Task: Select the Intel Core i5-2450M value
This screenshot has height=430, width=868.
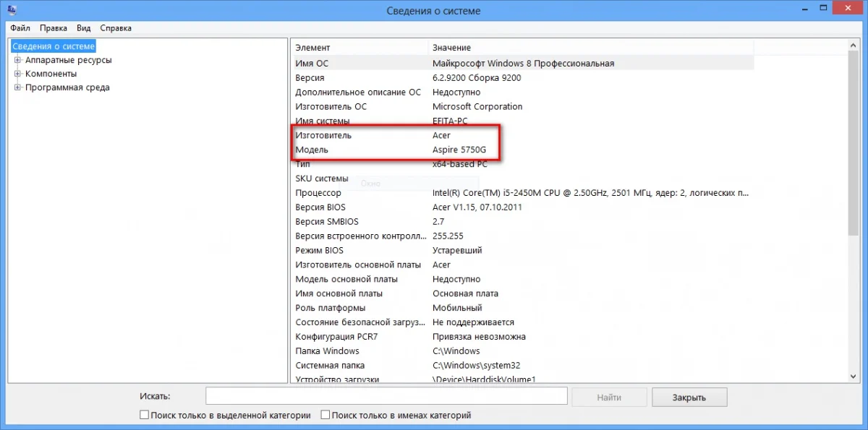Action: click(591, 193)
